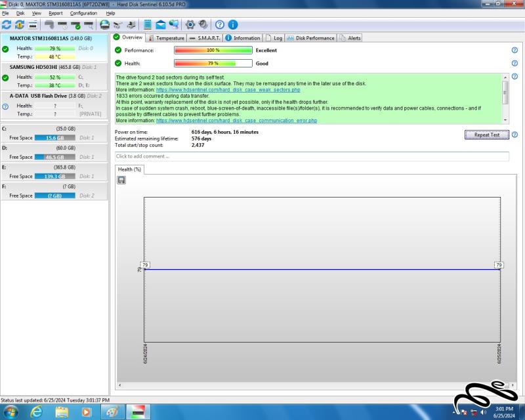Open Windows Media Player from the taskbar

point(87,411)
